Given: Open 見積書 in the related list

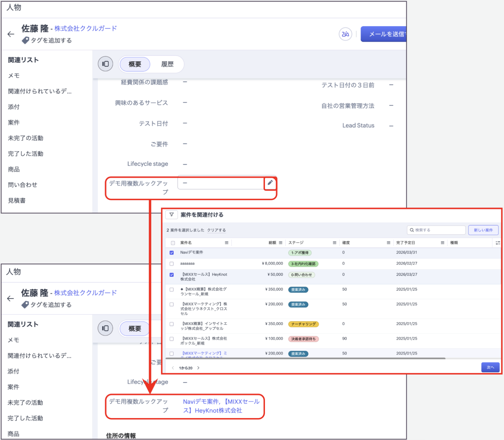Looking at the screenshot, I should click(x=17, y=200).
